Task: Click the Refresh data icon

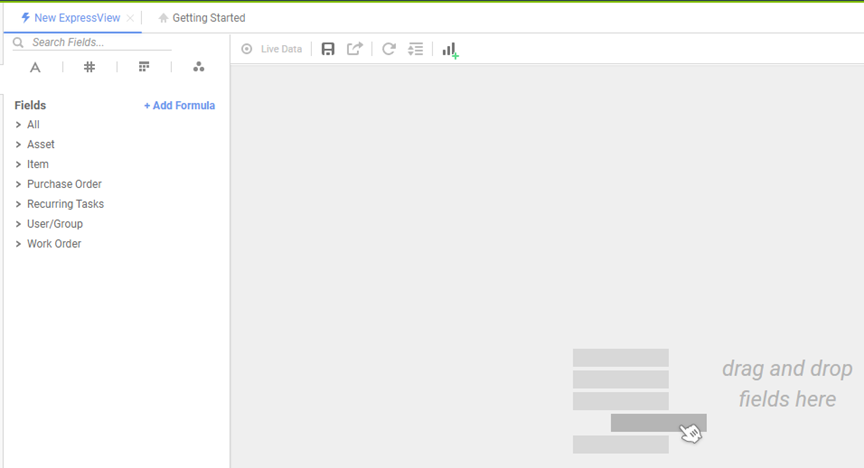Action: [x=389, y=49]
